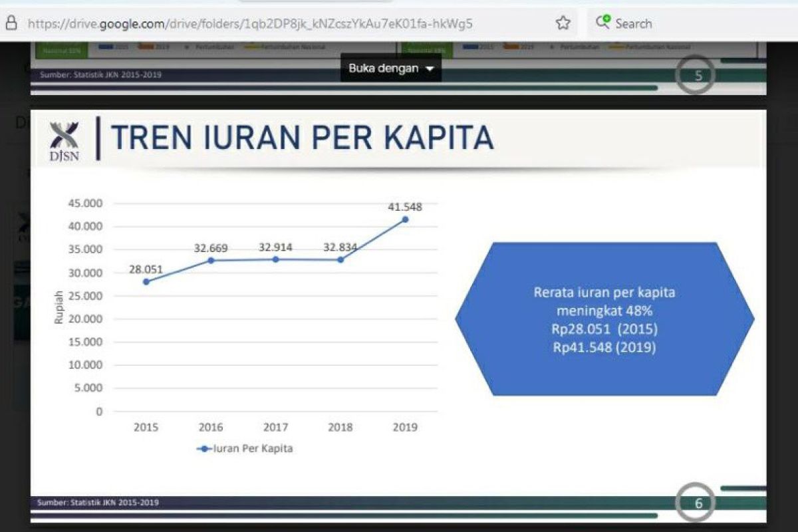Viewport: 798px width, 532px height.
Task: Click the page number badge showing 6
Action: pyautogui.click(x=697, y=504)
